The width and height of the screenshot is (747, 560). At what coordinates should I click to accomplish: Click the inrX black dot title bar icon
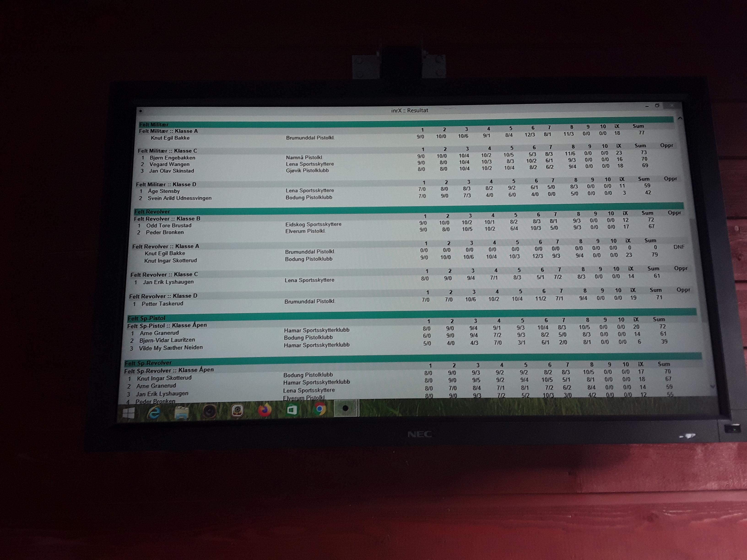(141, 111)
